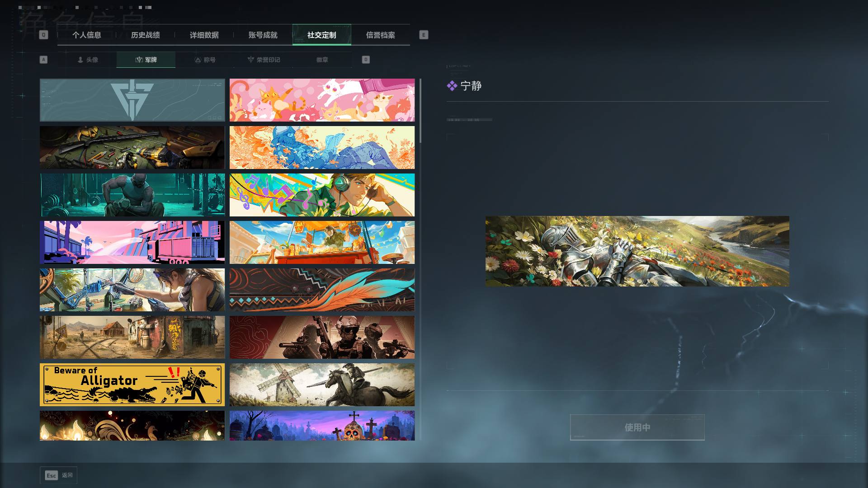Open the 详细数据 tab
The height and width of the screenshot is (488, 868).
coord(204,35)
